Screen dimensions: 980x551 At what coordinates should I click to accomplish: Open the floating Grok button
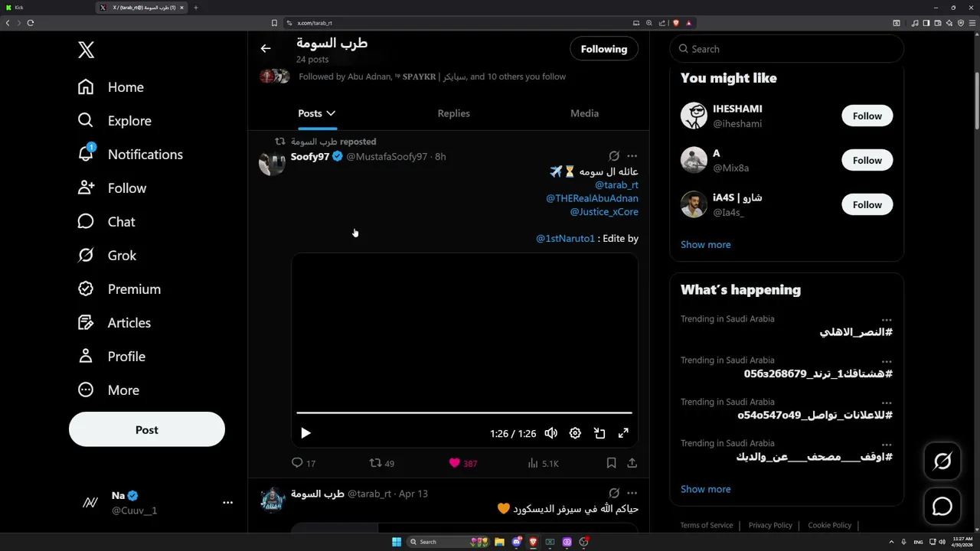click(942, 461)
